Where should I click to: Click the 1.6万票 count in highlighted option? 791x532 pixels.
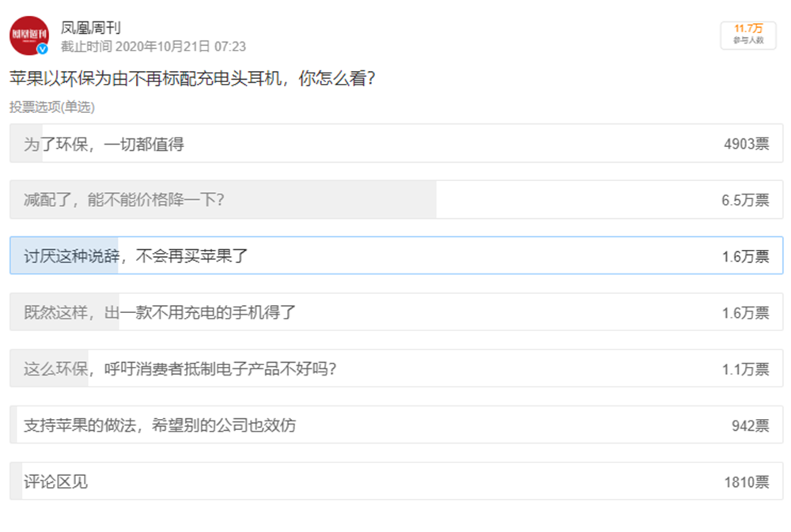(x=744, y=256)
